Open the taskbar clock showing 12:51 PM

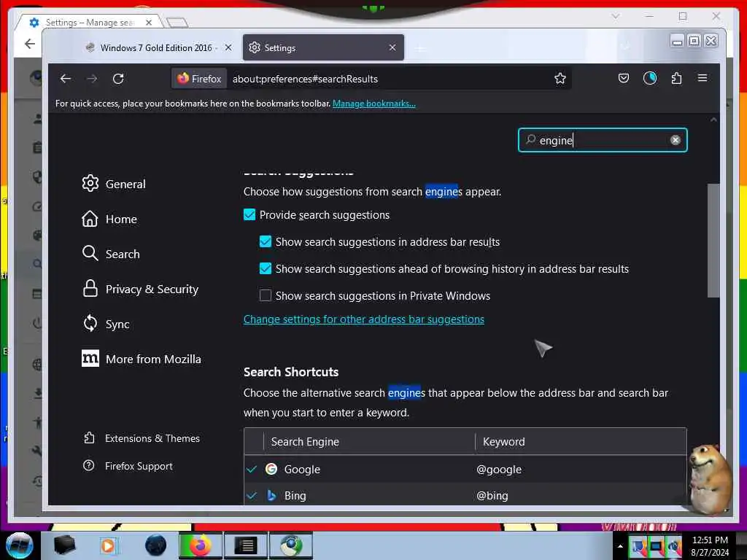click(710, 546)
